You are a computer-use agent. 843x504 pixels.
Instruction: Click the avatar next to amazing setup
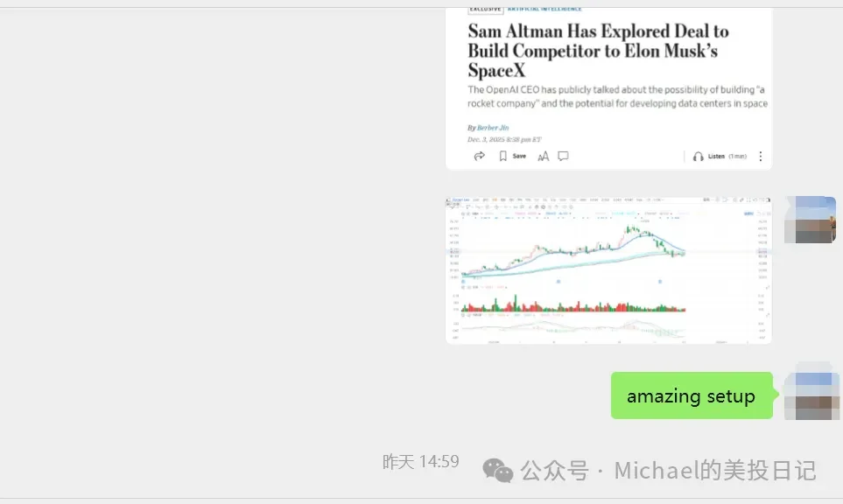tap(811, 395)
